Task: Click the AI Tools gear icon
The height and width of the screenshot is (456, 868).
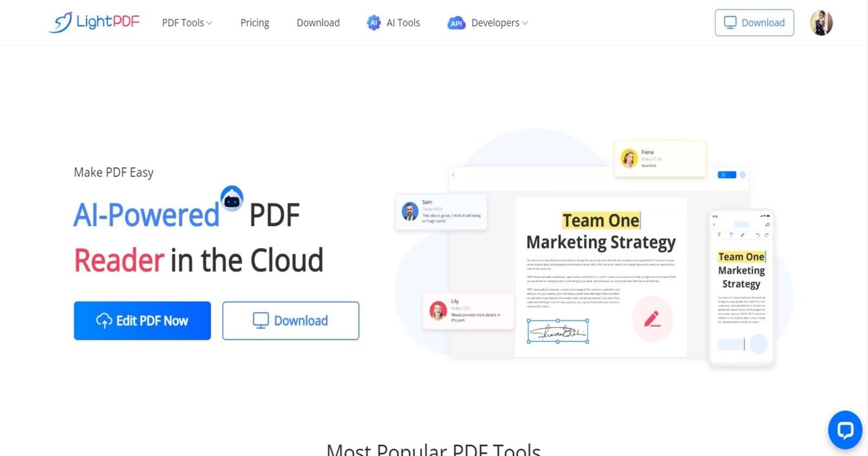Action: click(374, 23)
